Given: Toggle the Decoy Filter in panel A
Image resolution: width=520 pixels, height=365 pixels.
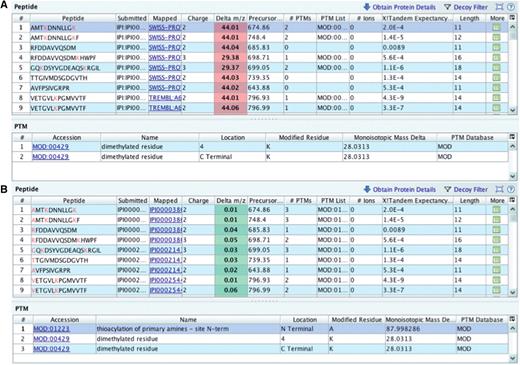Looking at the screenshot, I should (466, 7).
